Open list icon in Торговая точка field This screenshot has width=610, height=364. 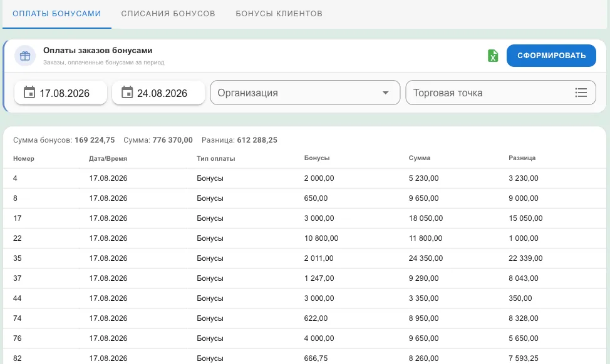click(x=581, y=93)
